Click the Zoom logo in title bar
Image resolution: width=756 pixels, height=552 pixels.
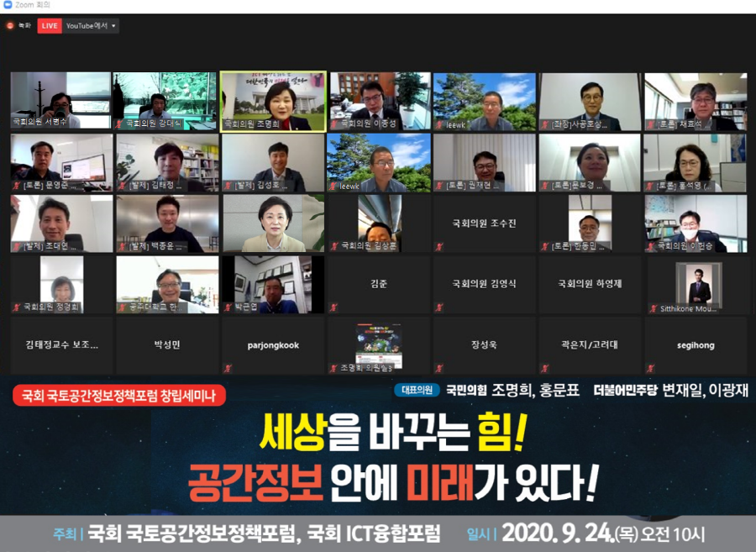(x=8, y=5)
